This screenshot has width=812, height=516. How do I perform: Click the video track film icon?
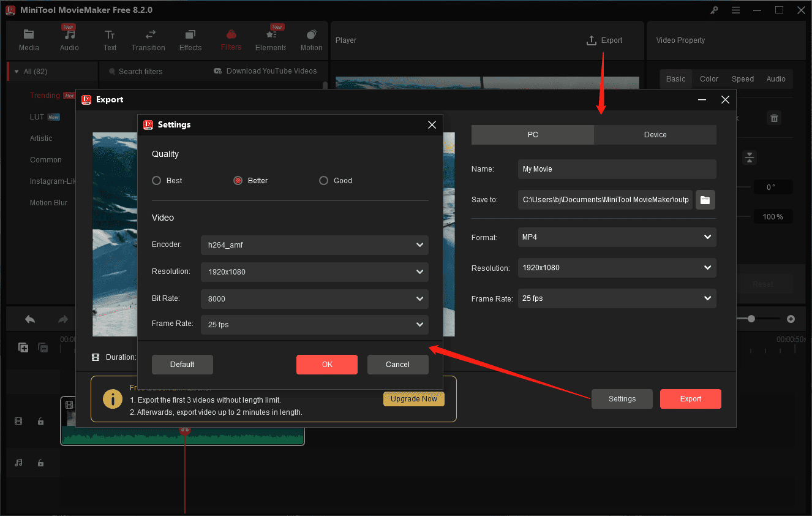tap(18, 421)
